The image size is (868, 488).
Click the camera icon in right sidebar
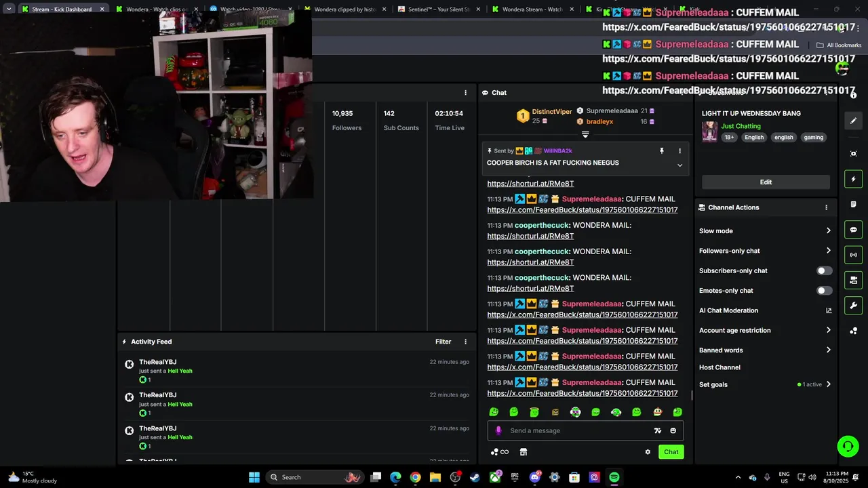[853, 280]
